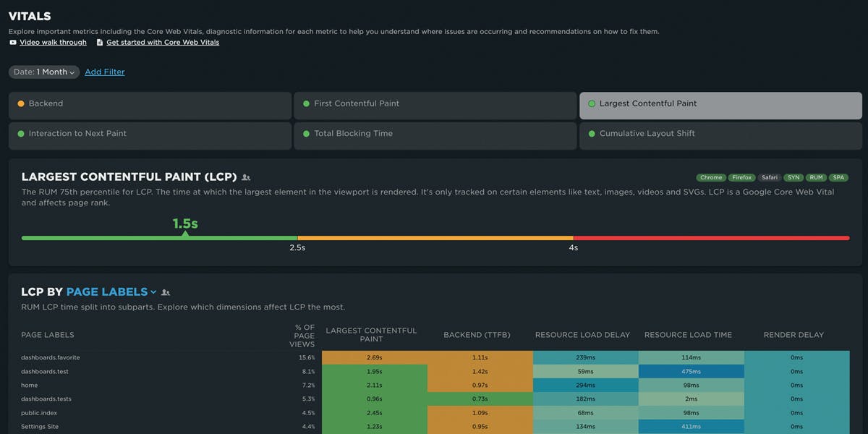Open the Video walk through link
This screenshot has width=868, height=434.
pyautogui.click(x=53, y=43)
